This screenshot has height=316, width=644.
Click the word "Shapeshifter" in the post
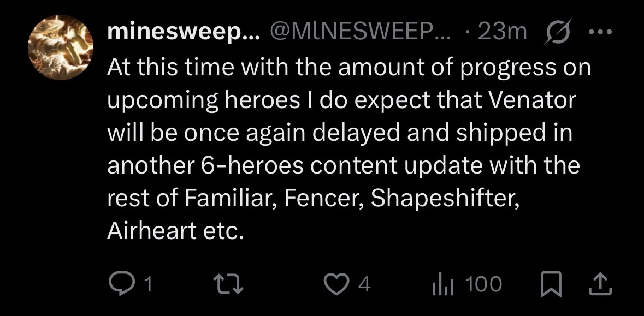click(444, 200)
